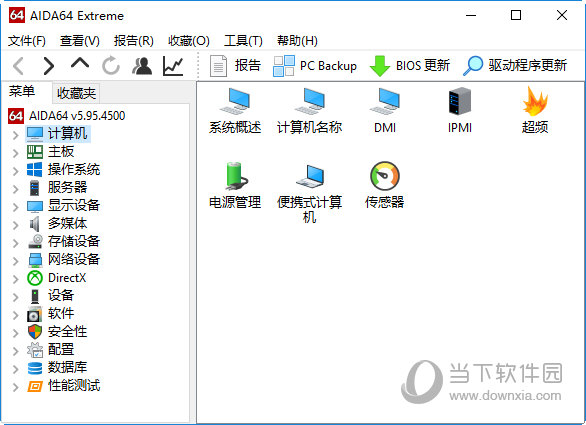
Task: Expand the 服务器 tree node
Action: [15, 189]
